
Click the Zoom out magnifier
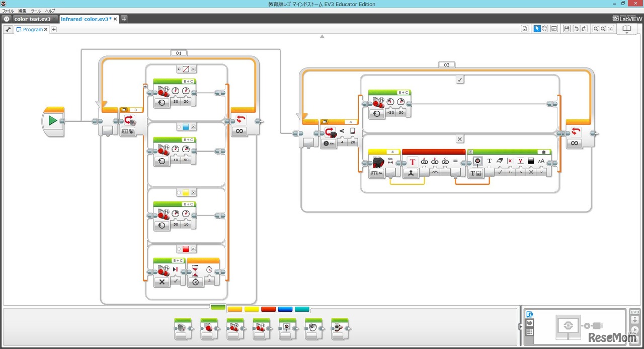[596, 29]
